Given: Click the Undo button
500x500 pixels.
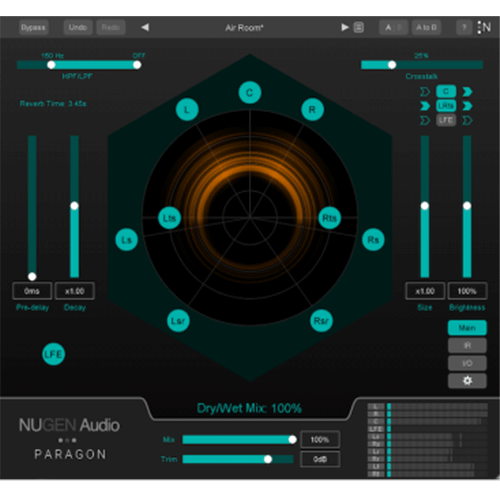Looking at the screenshot, I should click(x=78, y=27).
